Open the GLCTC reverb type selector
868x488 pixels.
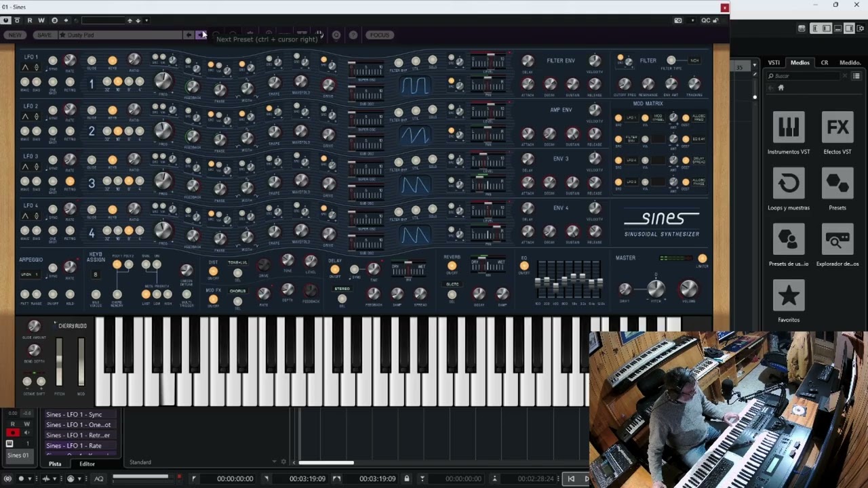coord(452,284)
